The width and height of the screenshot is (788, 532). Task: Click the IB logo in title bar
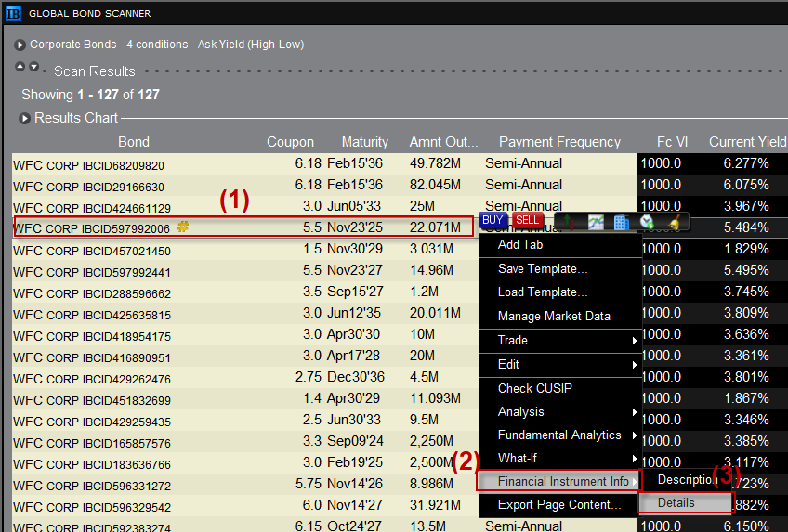(x=13, y=14)
